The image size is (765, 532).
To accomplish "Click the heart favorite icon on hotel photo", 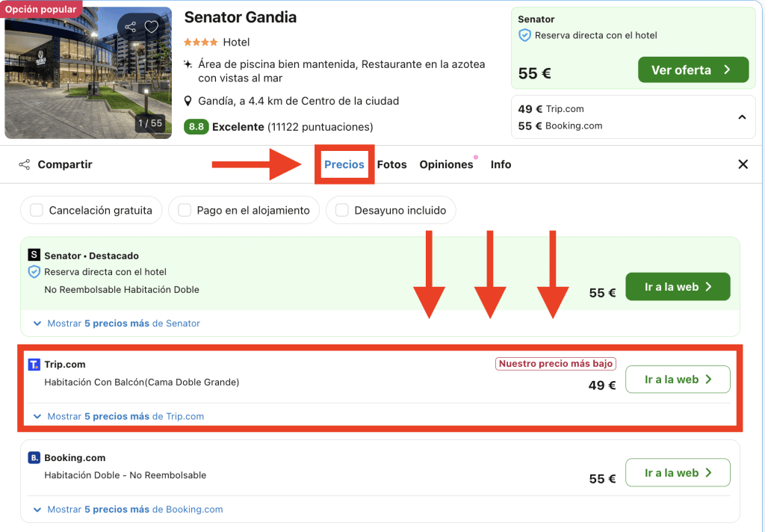I will click(152, 27).
